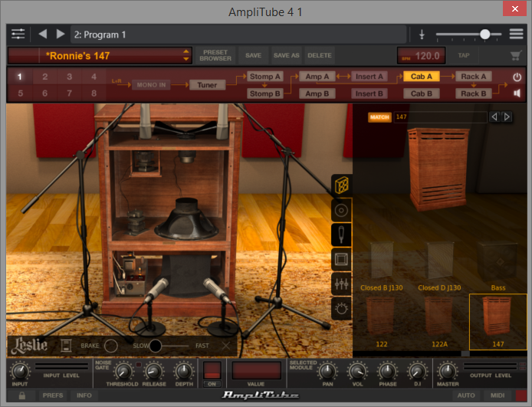532x407 pixels.
Task: Select the 122A Leslie cabinet thumbnail
Action: pyautogui.click(x=440, y=322)
